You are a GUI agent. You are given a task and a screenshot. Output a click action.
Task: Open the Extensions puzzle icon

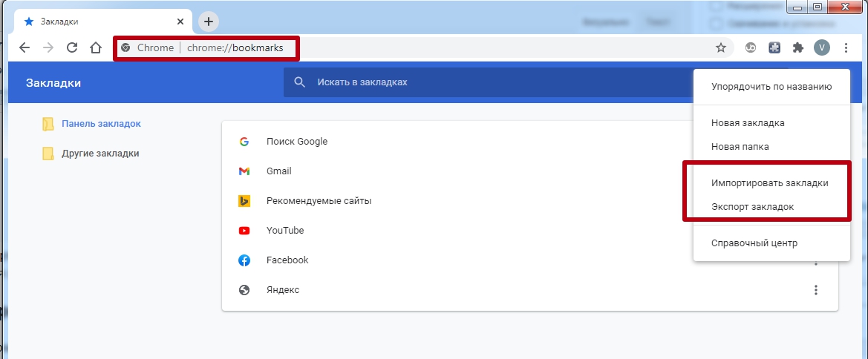coord(798,48)
